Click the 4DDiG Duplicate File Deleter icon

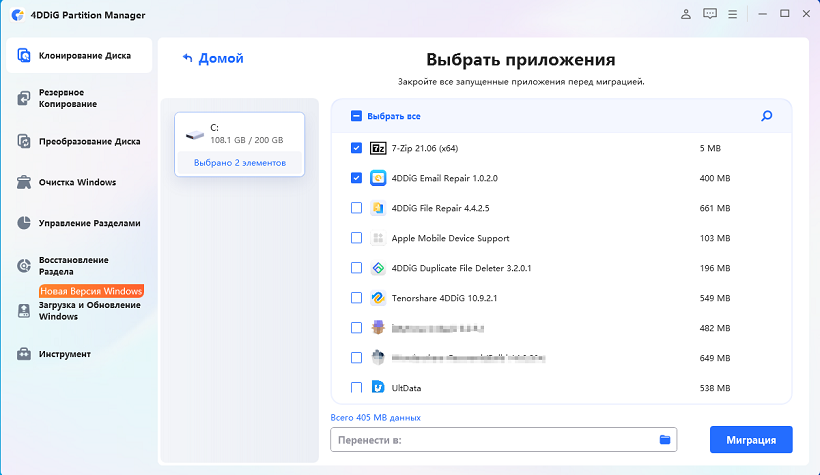(378, 268)
